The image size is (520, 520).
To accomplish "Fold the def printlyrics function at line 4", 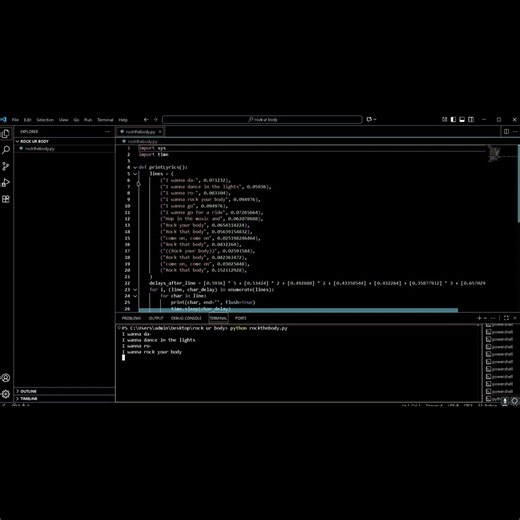I will coord(135,167).
